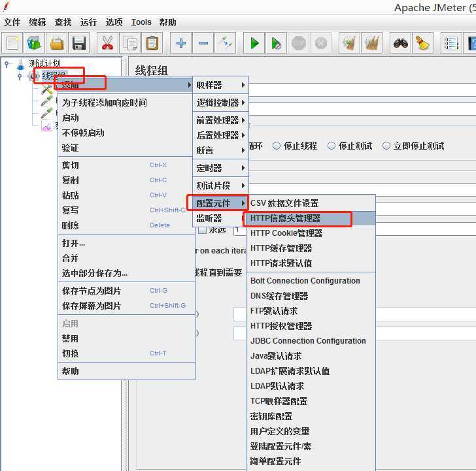This screenshot has width=476, height=471.
Task: Choose 剪切 context menu entry
Action: (126, 165)
